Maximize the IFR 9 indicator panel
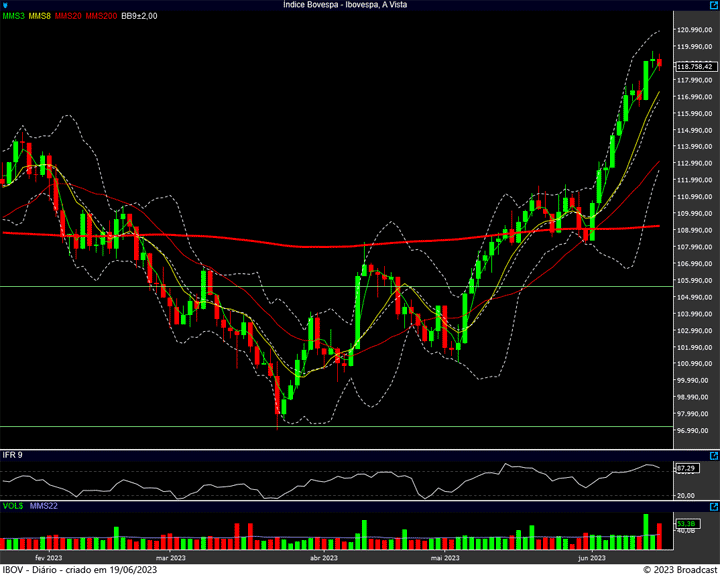720x575 pixels. click(x=712, y=455)
